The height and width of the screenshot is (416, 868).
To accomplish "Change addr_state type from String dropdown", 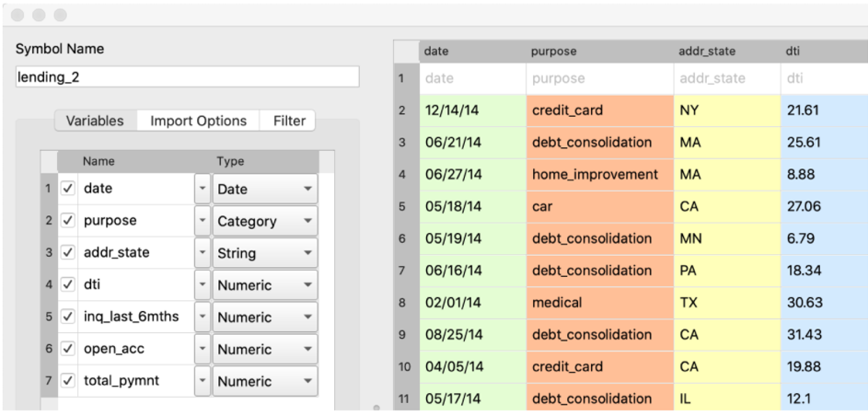I will 265,254.
